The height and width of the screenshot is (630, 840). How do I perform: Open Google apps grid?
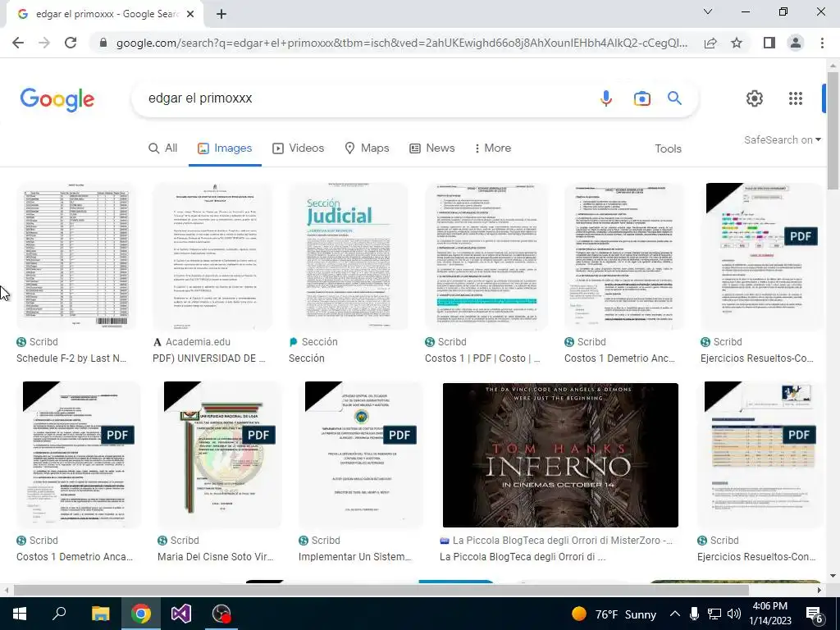pyautogui.click(x=796, y=98)
